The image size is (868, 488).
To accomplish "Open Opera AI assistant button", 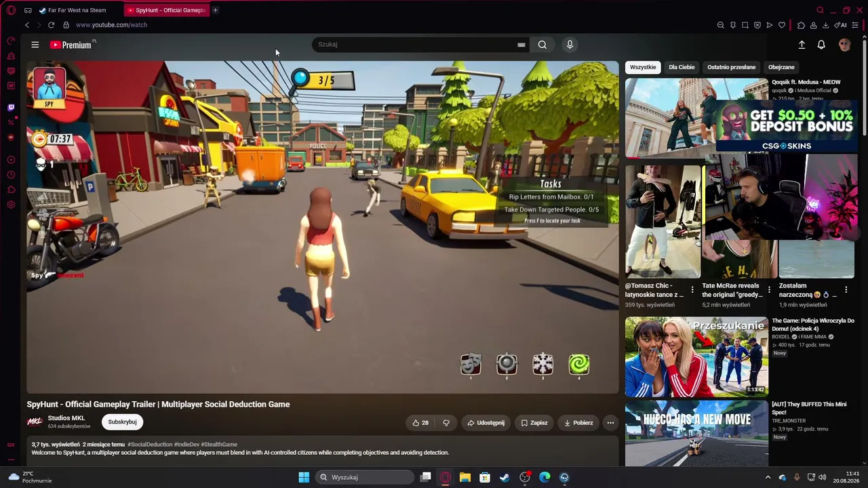I will [841, 25].
